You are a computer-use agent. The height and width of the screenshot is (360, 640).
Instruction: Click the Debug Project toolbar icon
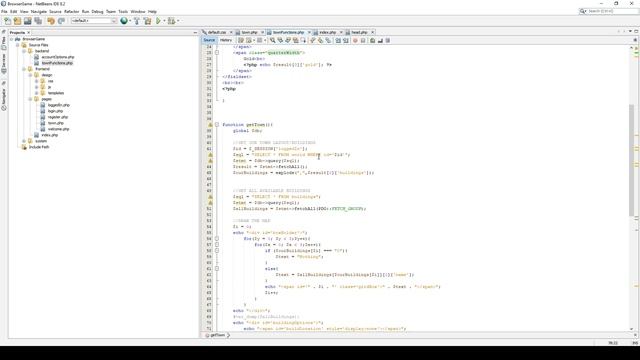pyautogui.click(x=171, y=21)
